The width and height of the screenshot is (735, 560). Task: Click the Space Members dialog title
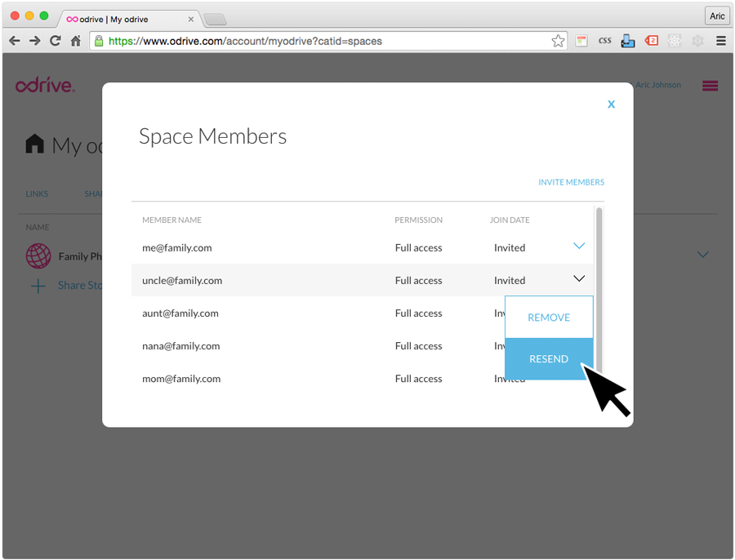[x=213, y=136]
